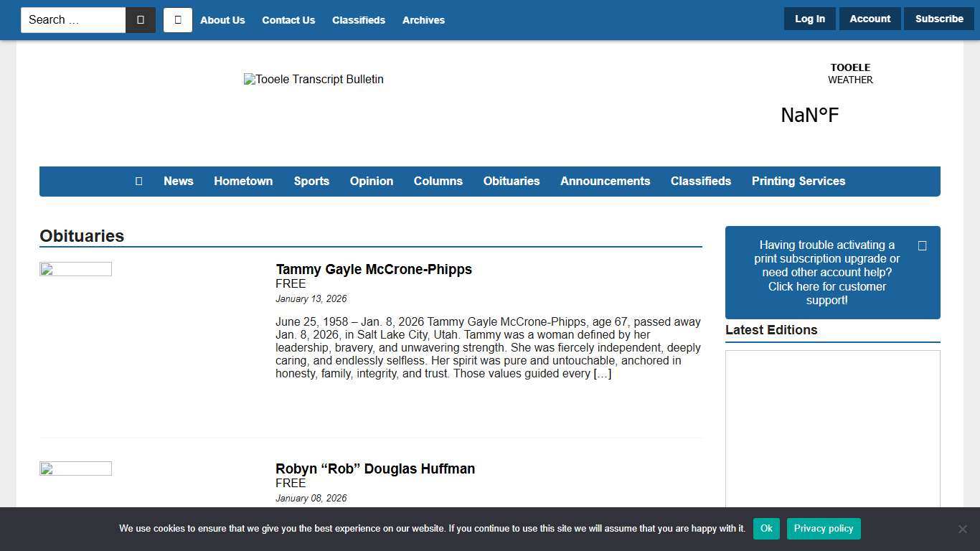This screenshot has height=551, width=980.
Task: Dismiss the cookie banner with the X icon
Action: 962,529
